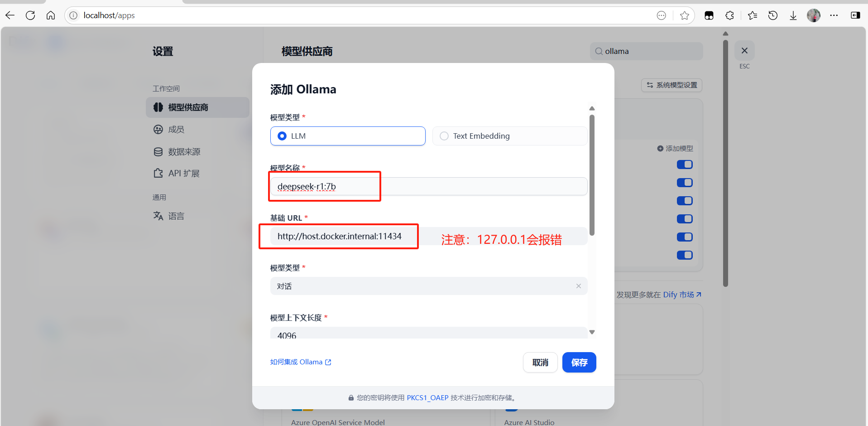Select the Text Embedding model type
868x426 pixels.
(x=510, y=136)
